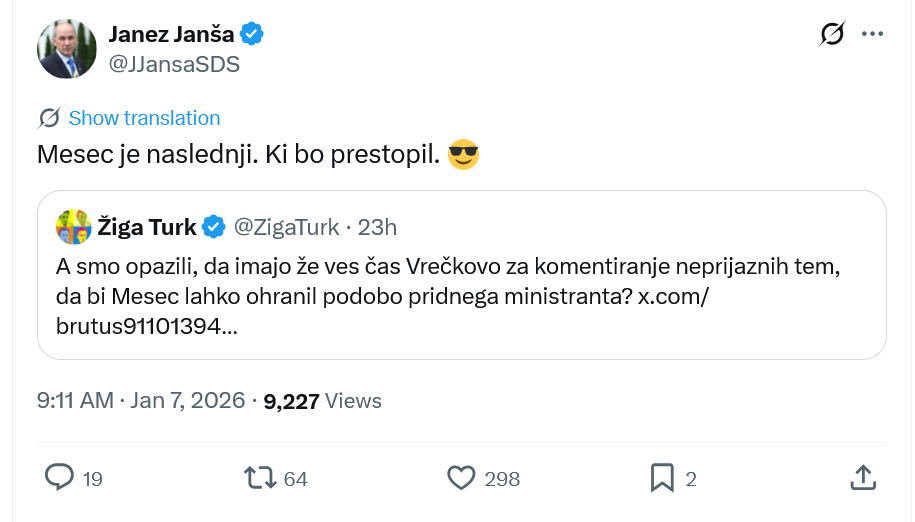Click the Janez Janša display name

pos(171,34)
